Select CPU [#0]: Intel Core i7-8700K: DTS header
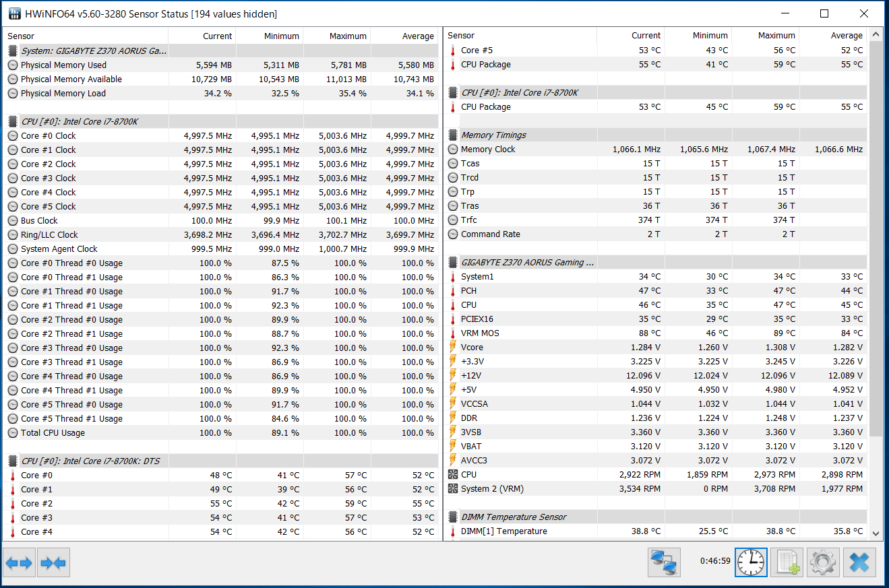Screen dimensions: 889x588 click(221, 461)
